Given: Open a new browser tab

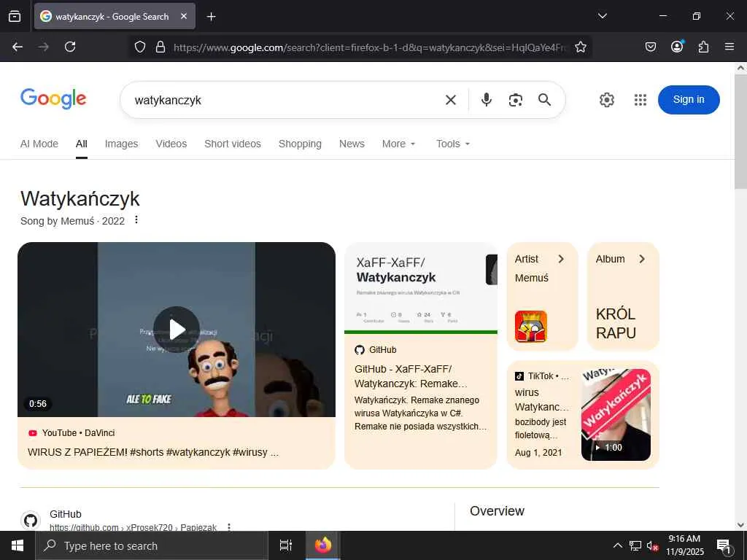Looking at the screenshot, I should coord(211,17).
